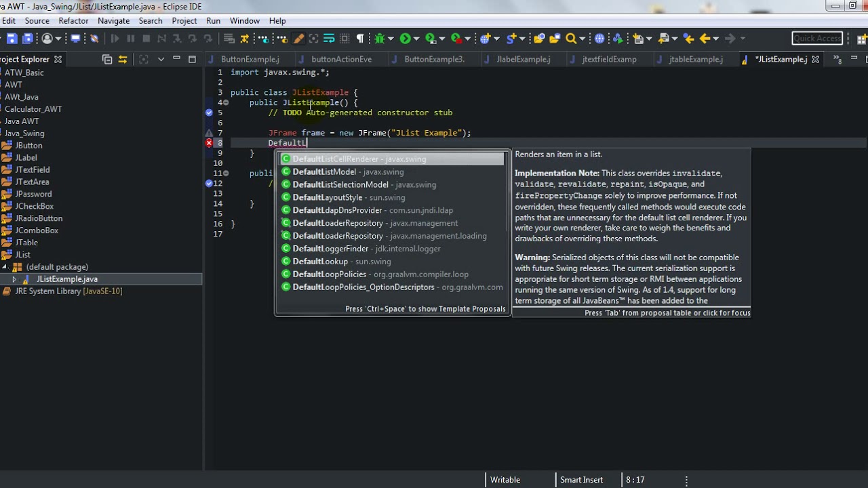
Task: Click the Save icon in the toolbar
Action: pos(12,39)
